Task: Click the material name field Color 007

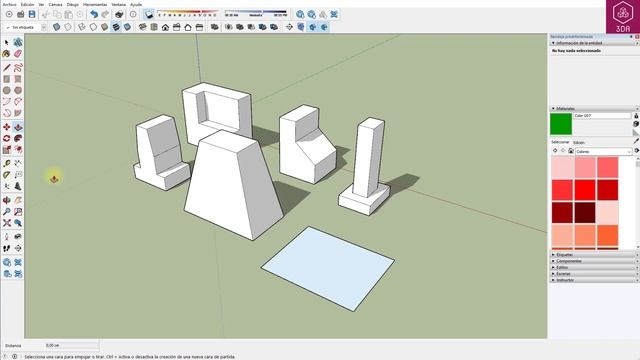Action: tap(602, 116)
